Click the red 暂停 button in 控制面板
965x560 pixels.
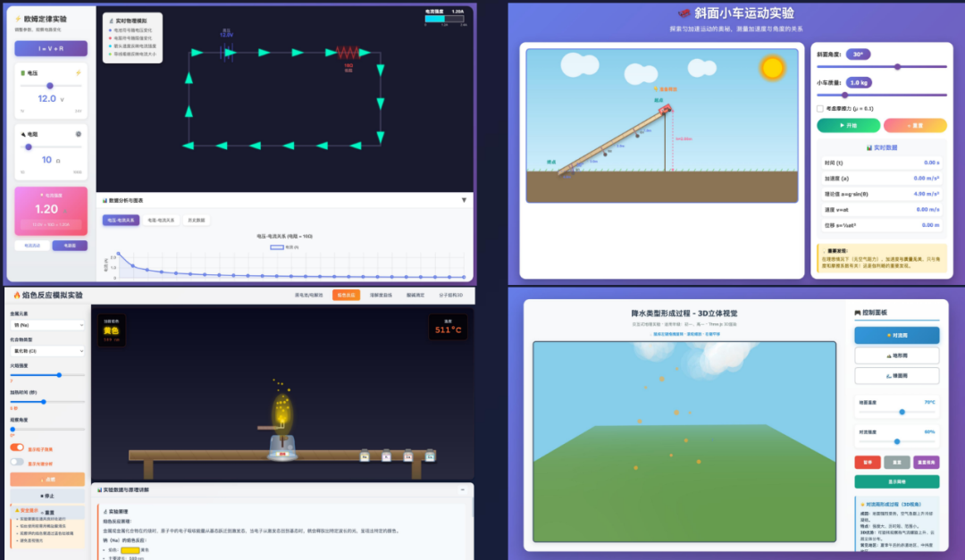click(x=867, y=462)
